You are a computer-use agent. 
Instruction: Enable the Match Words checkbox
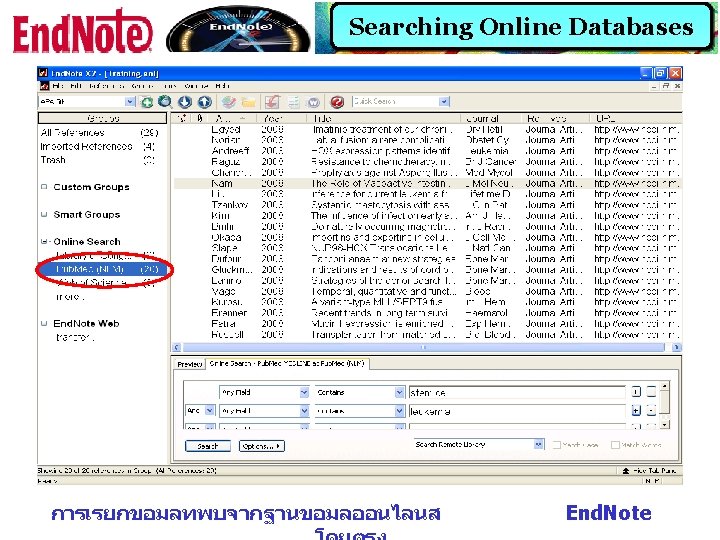(x=615, y=444)
